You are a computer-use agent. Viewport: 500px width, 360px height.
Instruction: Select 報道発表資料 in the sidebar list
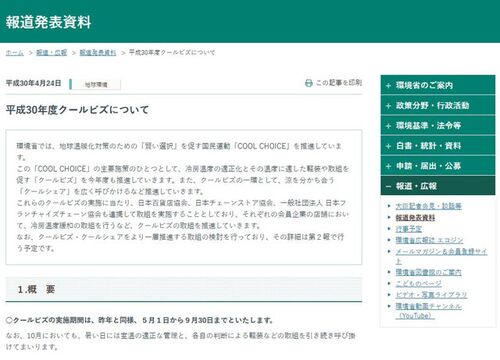pyautogui.click(x=415, y=218)
